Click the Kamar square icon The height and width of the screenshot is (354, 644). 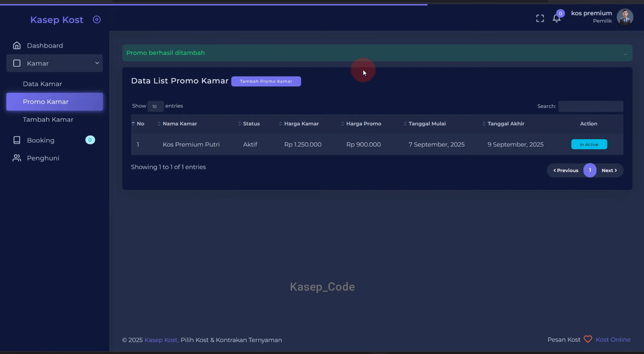coord(17,63)
